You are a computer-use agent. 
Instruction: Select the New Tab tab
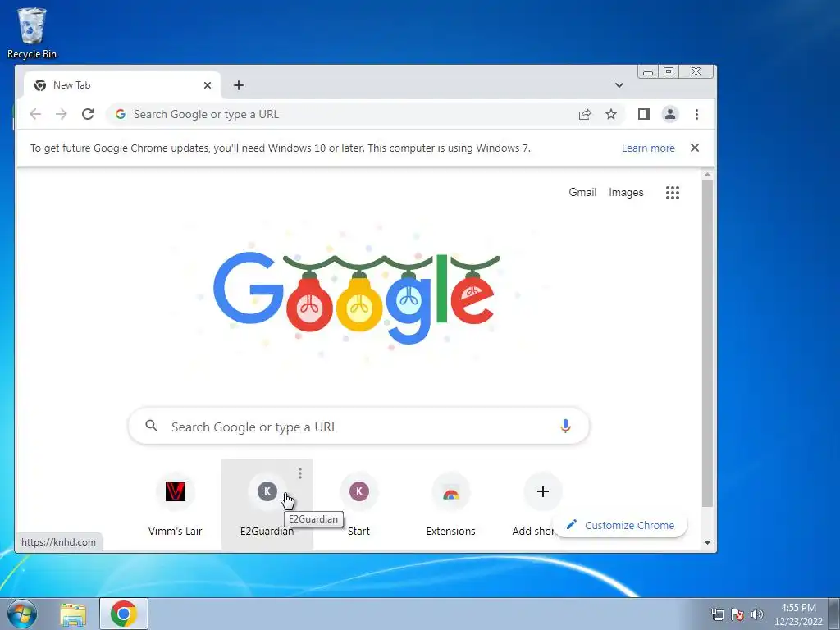(122, 85)
